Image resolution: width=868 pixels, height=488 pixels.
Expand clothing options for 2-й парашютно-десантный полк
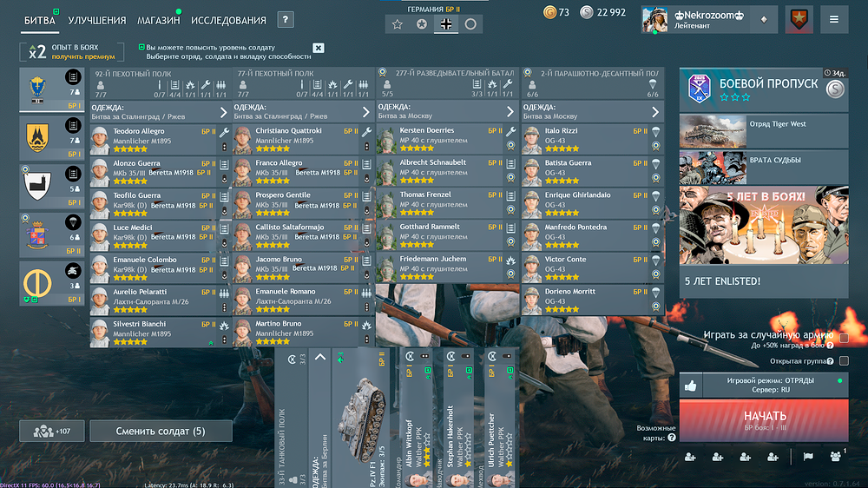click(655, 112)
